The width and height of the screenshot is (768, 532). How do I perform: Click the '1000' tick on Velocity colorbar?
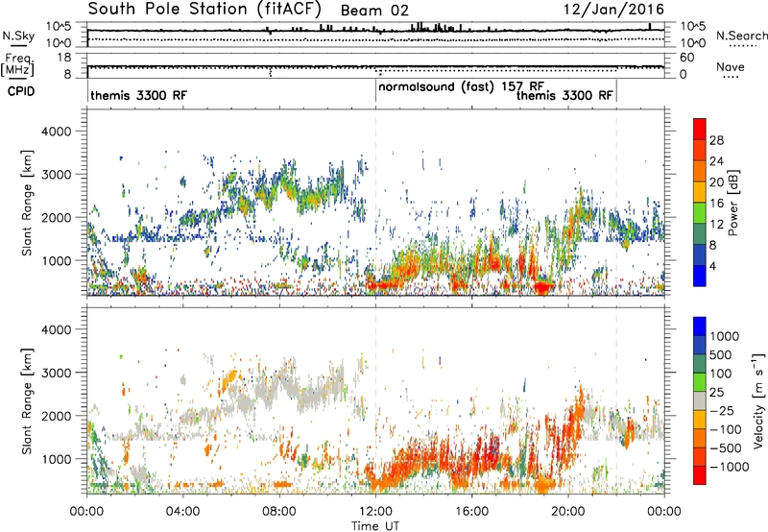coord(724,336)
